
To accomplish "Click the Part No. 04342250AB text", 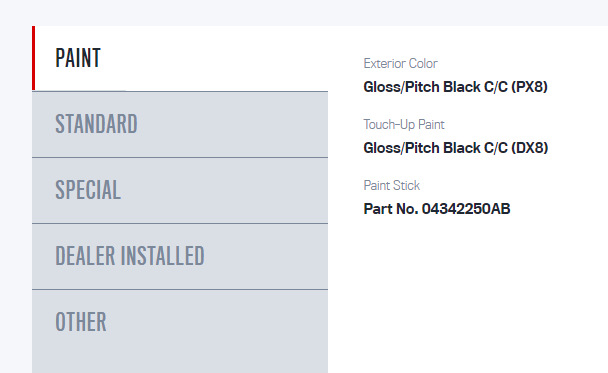I will (437, 209).
